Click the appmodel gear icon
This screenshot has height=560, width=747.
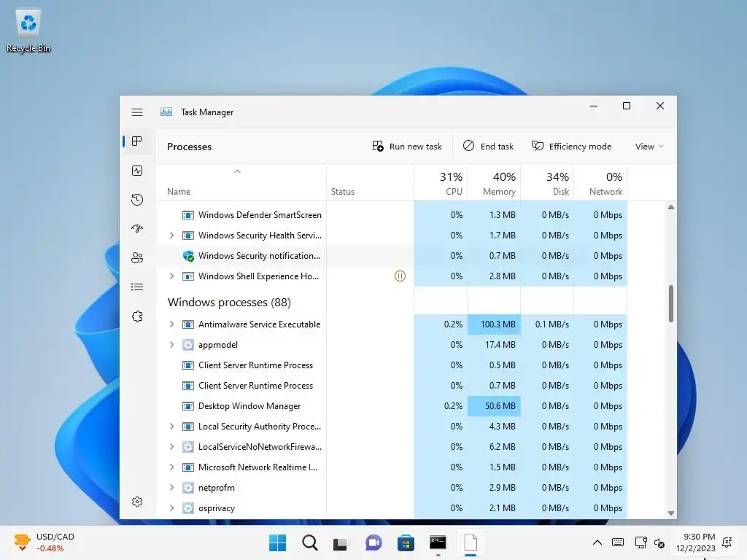[188, 345]
